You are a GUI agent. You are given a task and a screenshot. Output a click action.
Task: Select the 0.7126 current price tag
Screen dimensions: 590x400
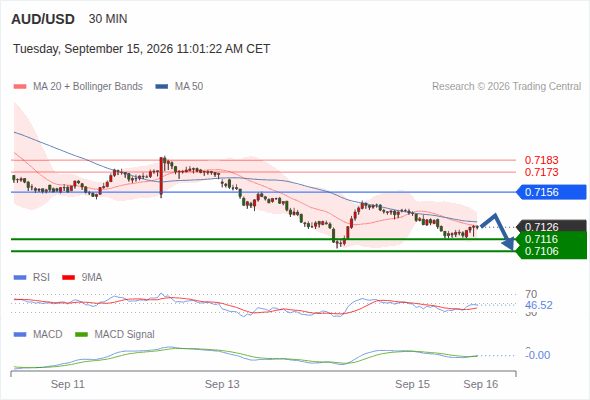[x=551, y=227]
